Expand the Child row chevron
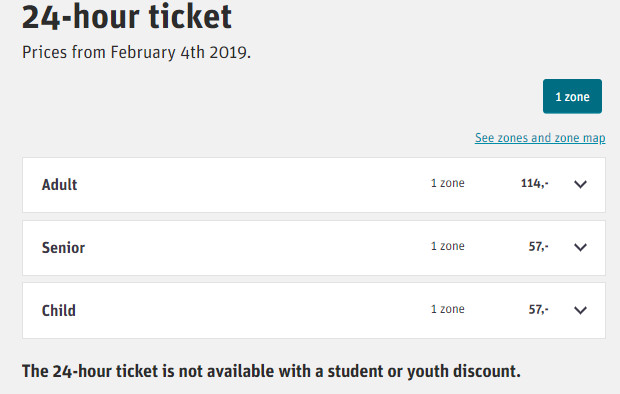 coord(580,310)
